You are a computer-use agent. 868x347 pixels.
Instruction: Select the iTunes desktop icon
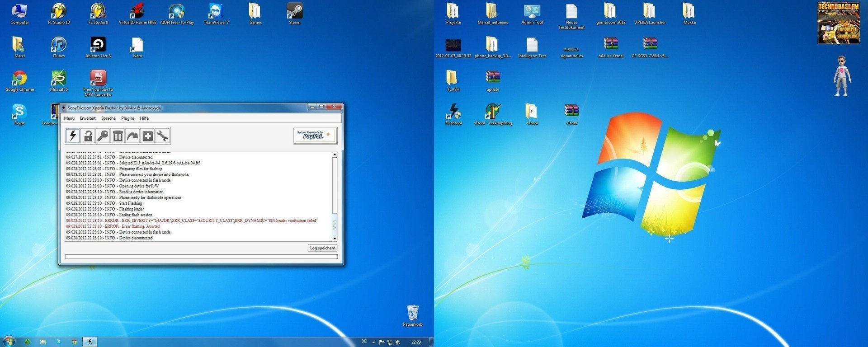[59, 47]
